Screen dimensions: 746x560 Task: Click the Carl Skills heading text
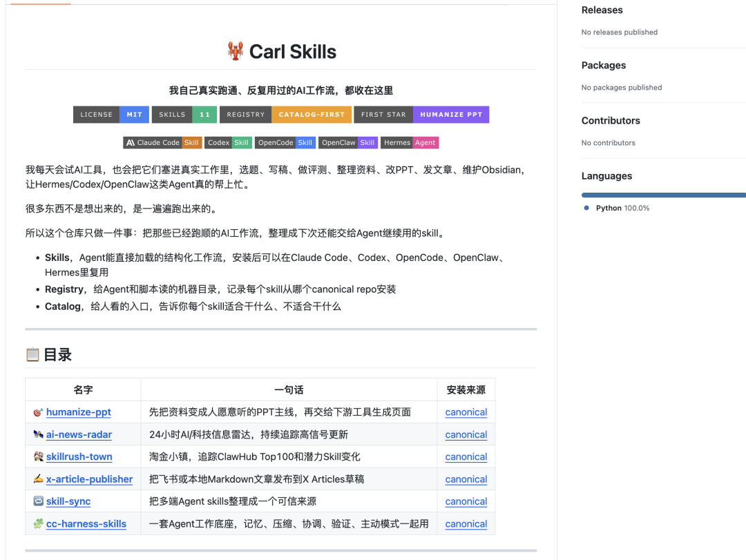(293, 51)
